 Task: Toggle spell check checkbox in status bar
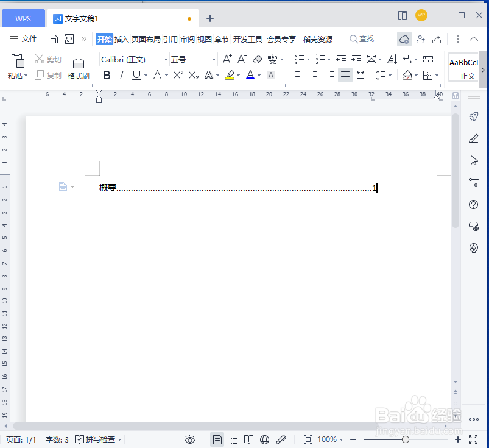(x=79, y=439)
